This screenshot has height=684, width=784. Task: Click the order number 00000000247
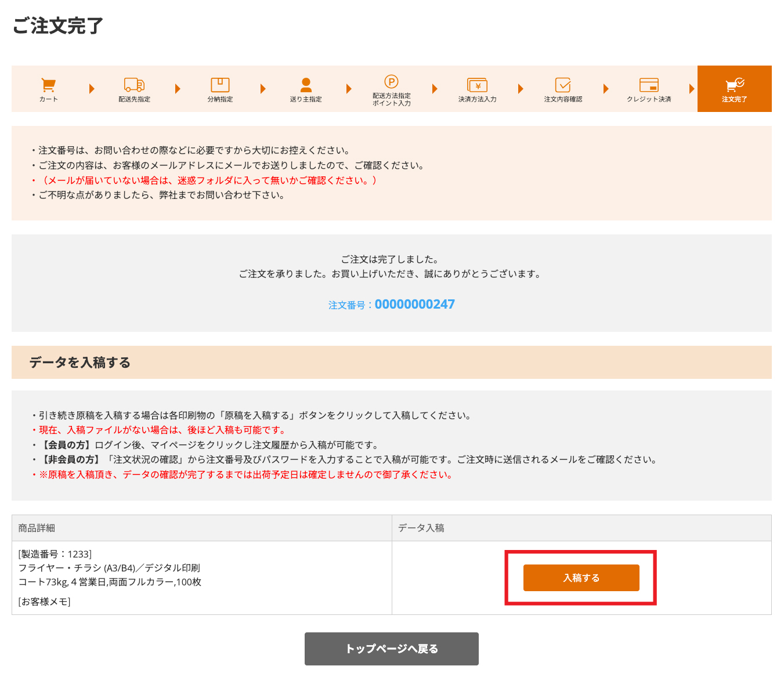(415, 305)
